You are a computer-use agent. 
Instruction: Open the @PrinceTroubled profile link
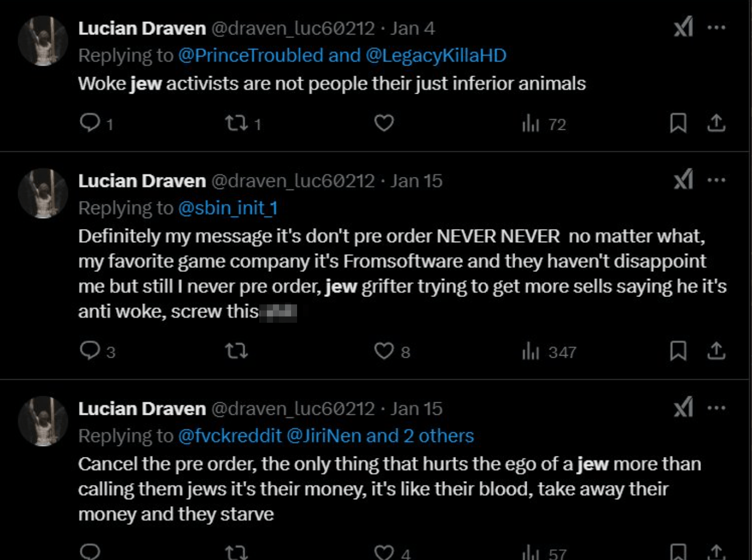(252, 55)
